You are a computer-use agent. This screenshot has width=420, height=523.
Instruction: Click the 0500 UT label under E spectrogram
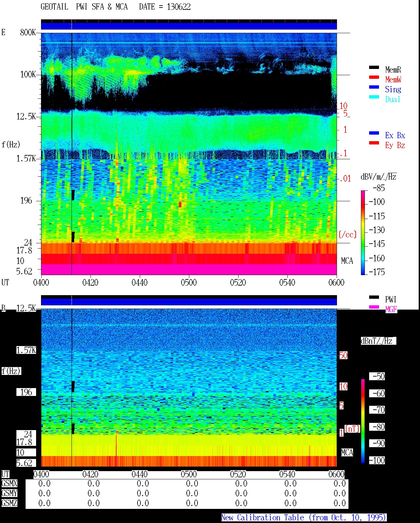click(189, 282)
